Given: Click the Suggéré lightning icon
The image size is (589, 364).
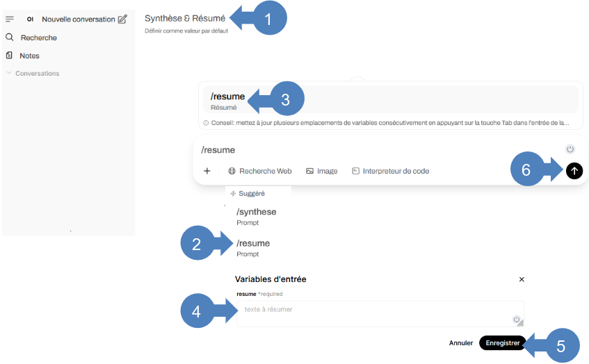Looking at the screenshot, I should tap(233, 193).
